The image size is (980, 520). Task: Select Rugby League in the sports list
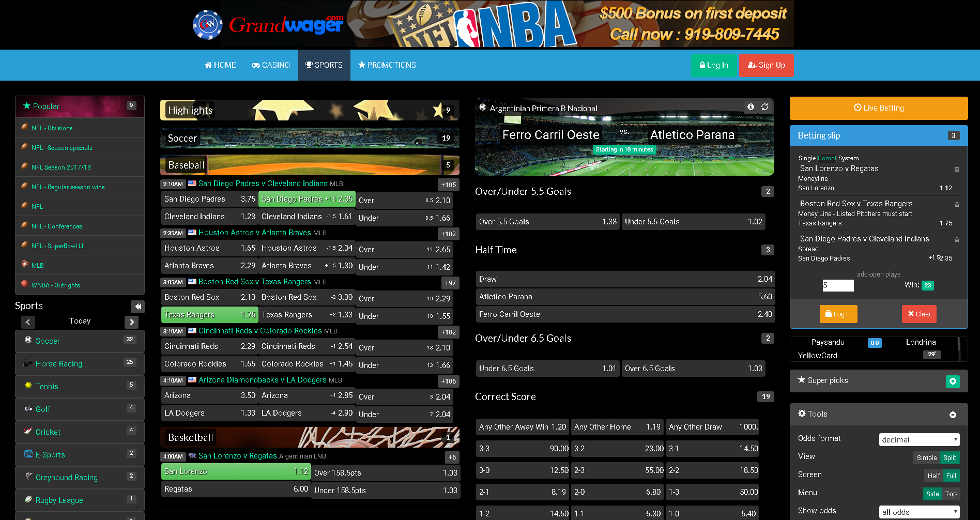coord(80,500)
